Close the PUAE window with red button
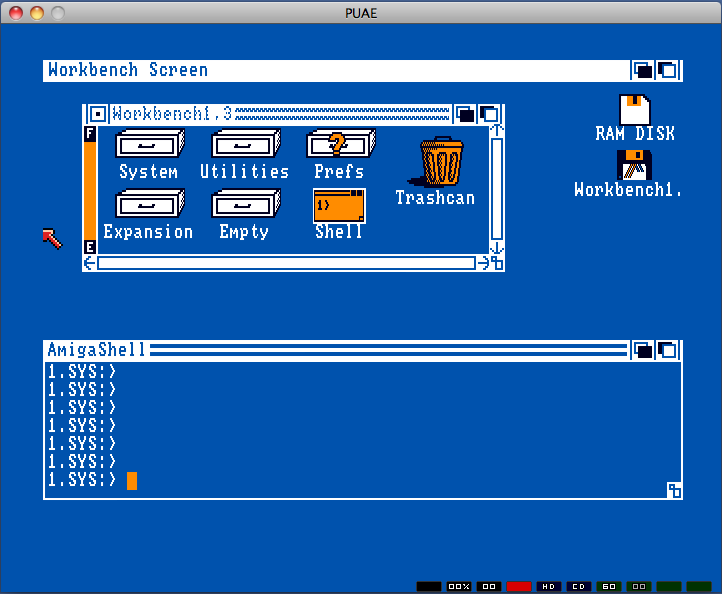 pyautogui.click(x=16, y=13)
